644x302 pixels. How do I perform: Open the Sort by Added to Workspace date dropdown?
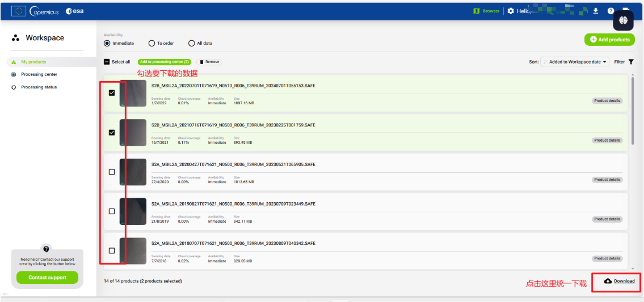[575, 62]
